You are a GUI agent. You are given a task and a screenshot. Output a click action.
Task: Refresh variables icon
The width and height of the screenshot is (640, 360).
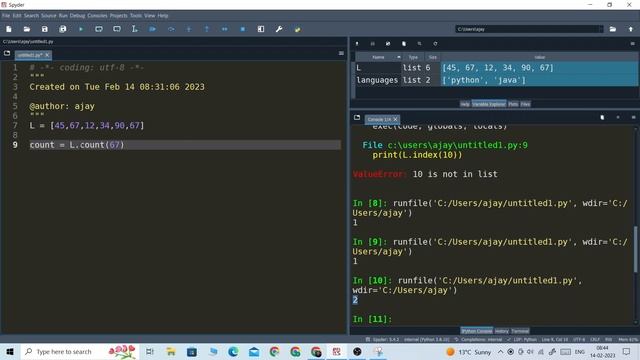pyautogui.click(x=435, y=44)
